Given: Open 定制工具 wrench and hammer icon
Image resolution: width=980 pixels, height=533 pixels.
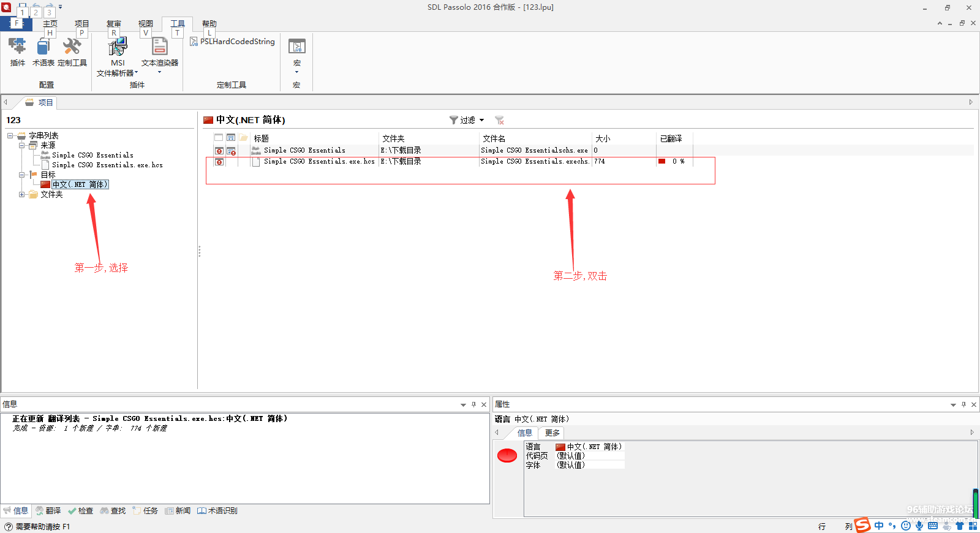Looking at the screenshot, I should pos(72,48).
